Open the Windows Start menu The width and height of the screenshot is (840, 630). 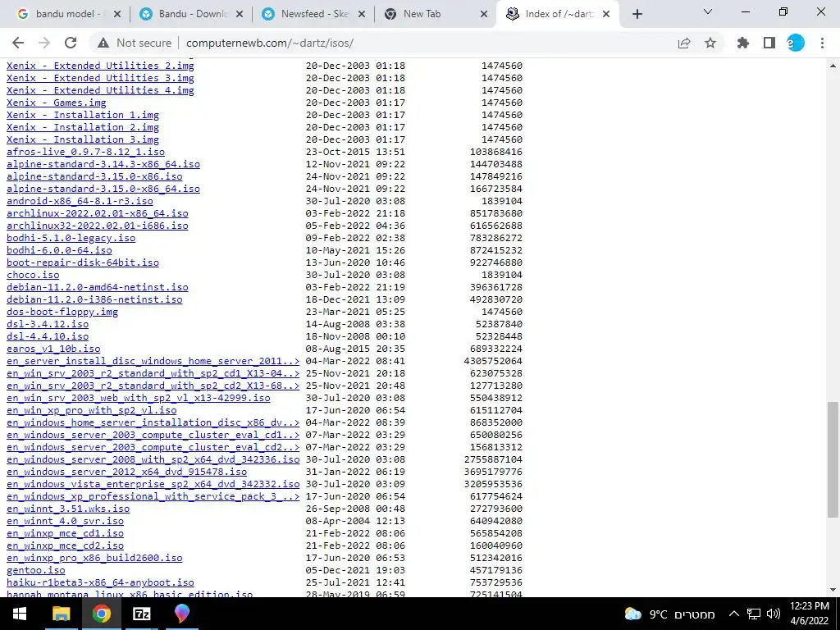pos(20,614)
